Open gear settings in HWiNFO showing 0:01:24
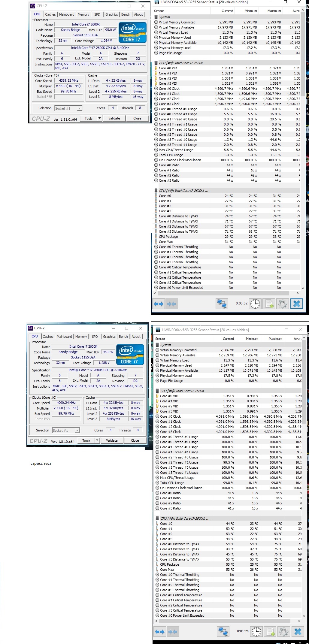The height and width of the screenshot is (644, 309). [x=283, y=632]
